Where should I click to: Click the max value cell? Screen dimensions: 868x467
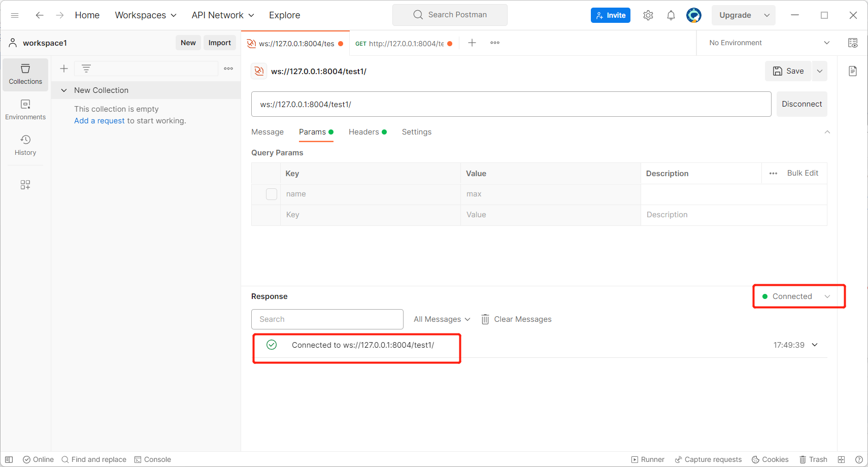click(x=551, y=194)
